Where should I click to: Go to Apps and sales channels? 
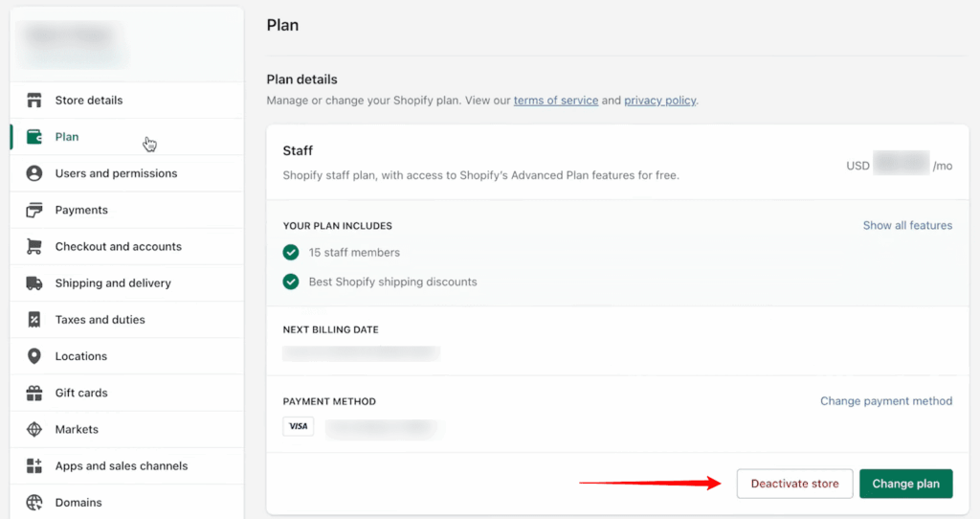pos(127,465)
